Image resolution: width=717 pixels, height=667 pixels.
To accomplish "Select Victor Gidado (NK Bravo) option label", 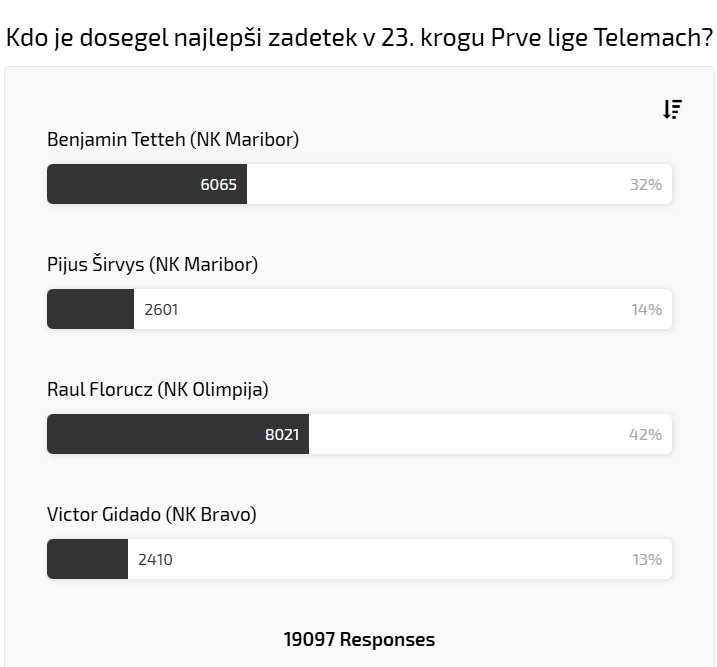I will (152, 514).
